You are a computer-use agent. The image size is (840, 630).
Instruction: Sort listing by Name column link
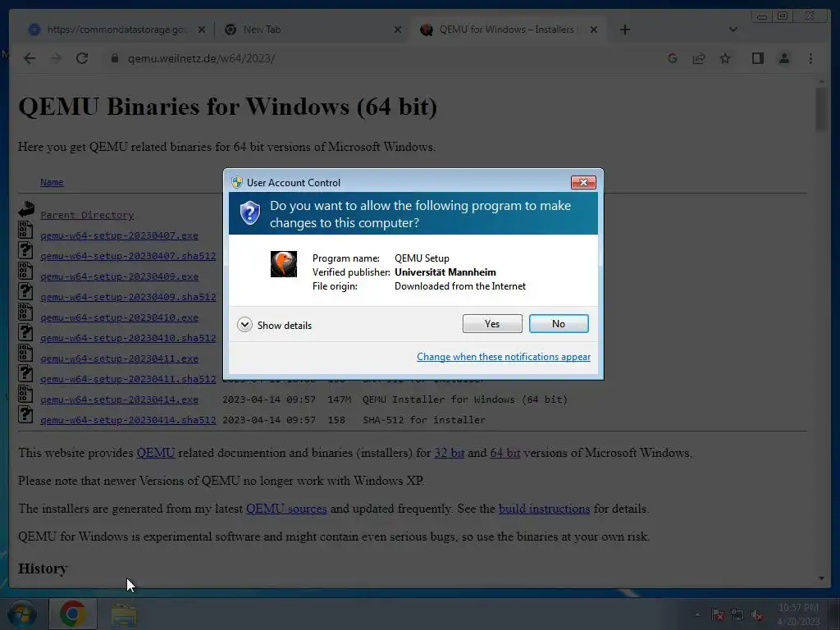click(x=52, y=182)
